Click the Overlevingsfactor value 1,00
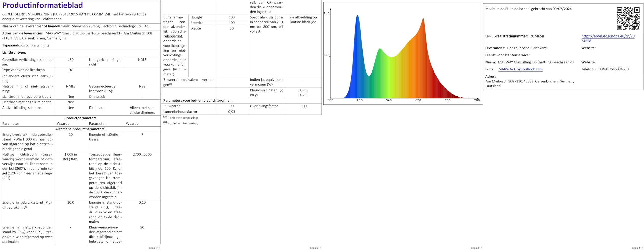The image size is (644, 252). point(303,106)
